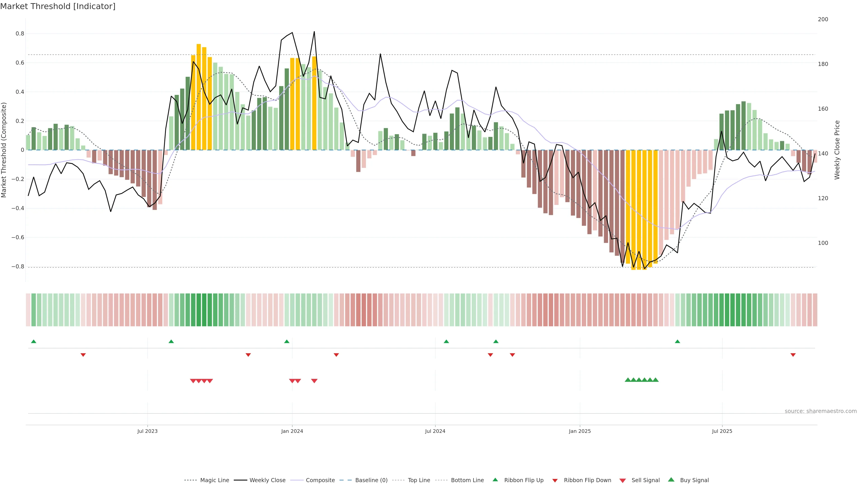Toggle Baseline (0) series in legend
868x488 pixels.
click(371, 480)
